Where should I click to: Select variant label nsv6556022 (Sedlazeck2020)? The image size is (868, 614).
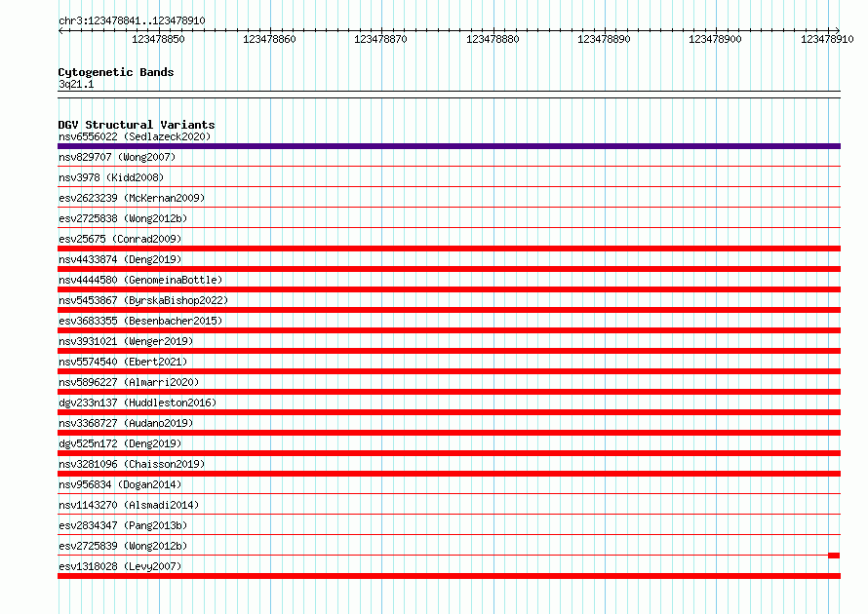(x=135, y=136)
